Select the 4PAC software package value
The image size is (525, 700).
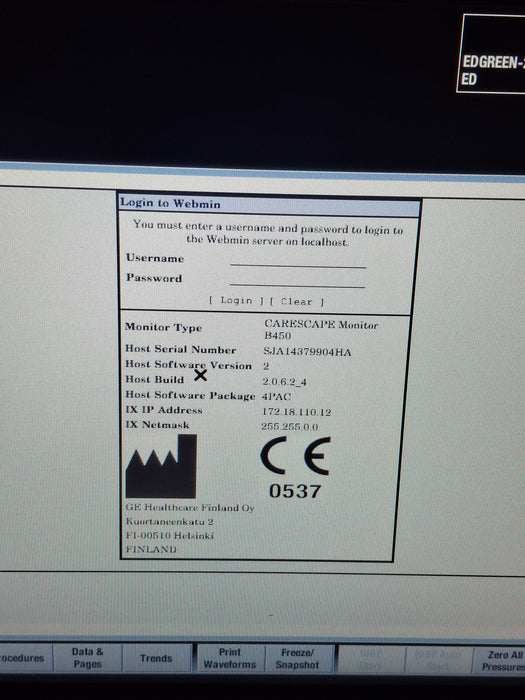[x=276, y=396]
